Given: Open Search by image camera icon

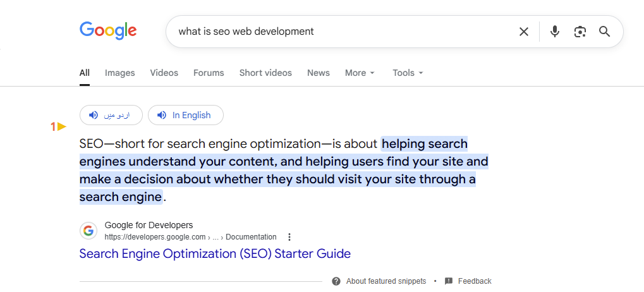Looking at the screenshot, I should pos(580,32).
